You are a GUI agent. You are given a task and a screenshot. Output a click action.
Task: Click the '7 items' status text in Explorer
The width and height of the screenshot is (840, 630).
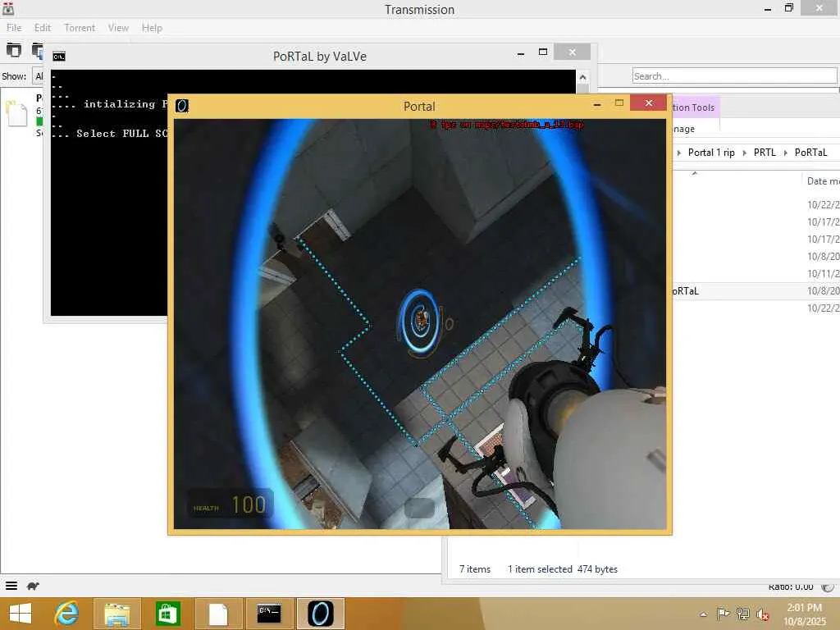[475, 569]
